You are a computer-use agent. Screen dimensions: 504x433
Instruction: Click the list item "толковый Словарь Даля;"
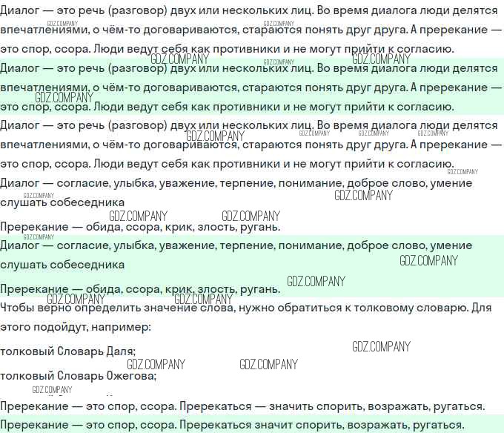[68, 351]
